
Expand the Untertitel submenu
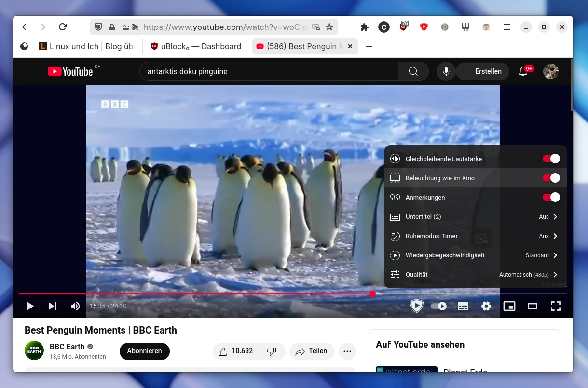point(475,216)
